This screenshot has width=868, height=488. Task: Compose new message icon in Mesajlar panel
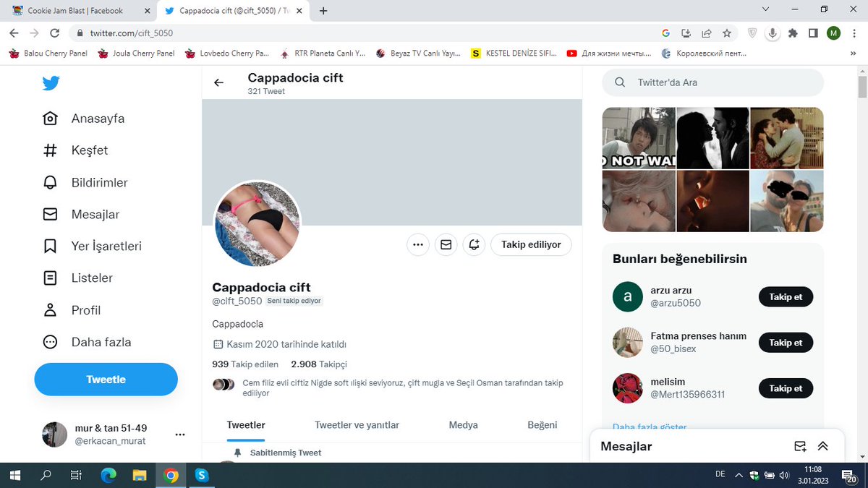tap(799, 446)
